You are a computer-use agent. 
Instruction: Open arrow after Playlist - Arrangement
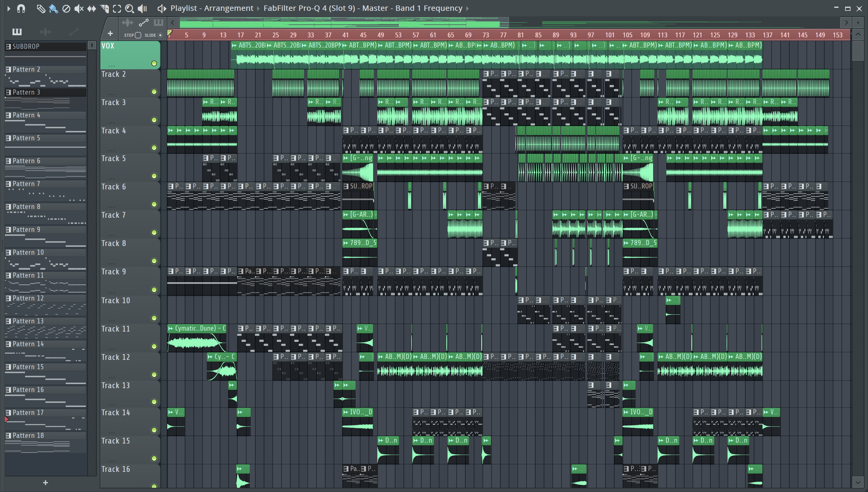coord(258,8)
